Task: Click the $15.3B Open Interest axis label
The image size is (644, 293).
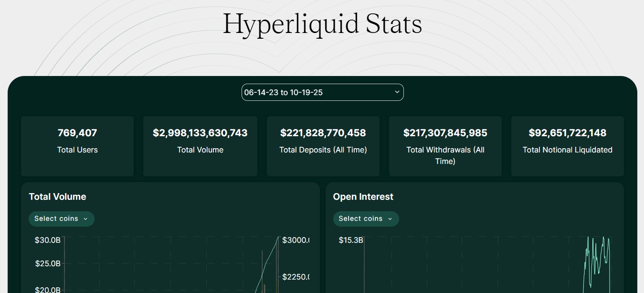Action: 351,240
